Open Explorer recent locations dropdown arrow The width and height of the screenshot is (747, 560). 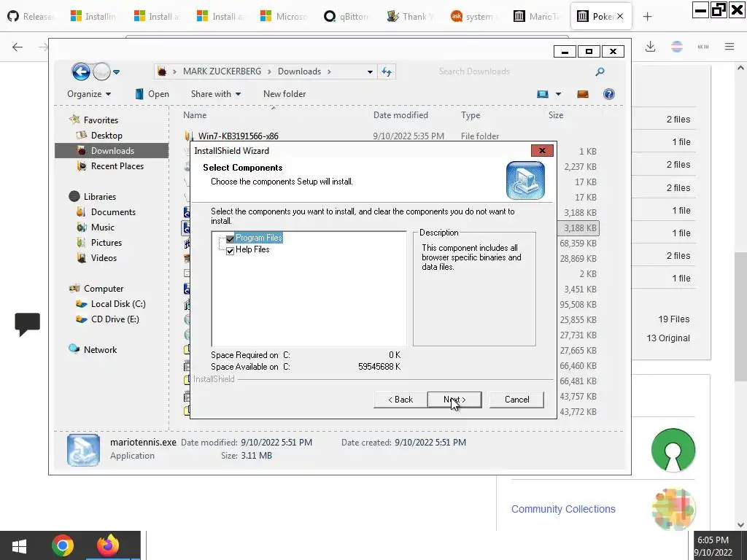pyautogui.click(x=117, y=72)
